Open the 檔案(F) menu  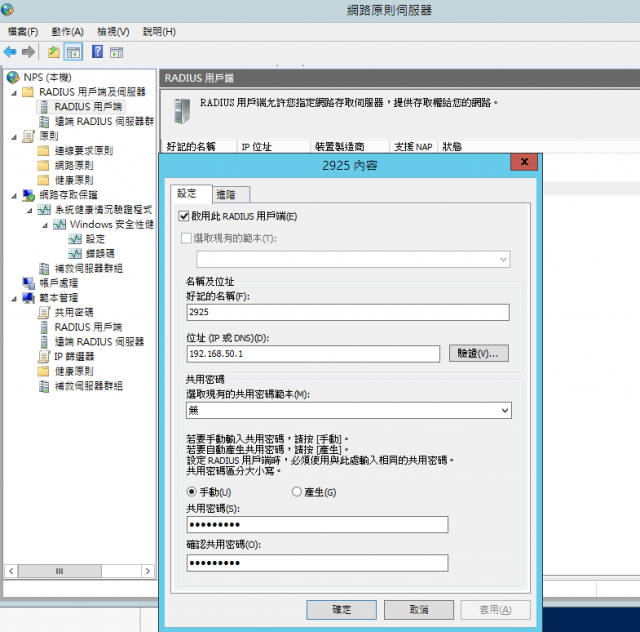tap(23, 32)
